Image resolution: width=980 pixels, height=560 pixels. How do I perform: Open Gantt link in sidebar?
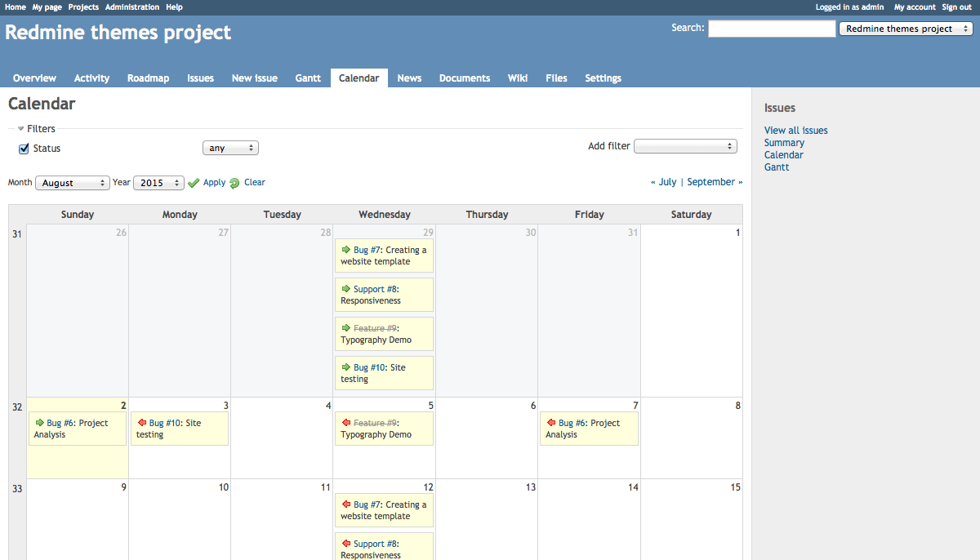[x=777, y=167]
